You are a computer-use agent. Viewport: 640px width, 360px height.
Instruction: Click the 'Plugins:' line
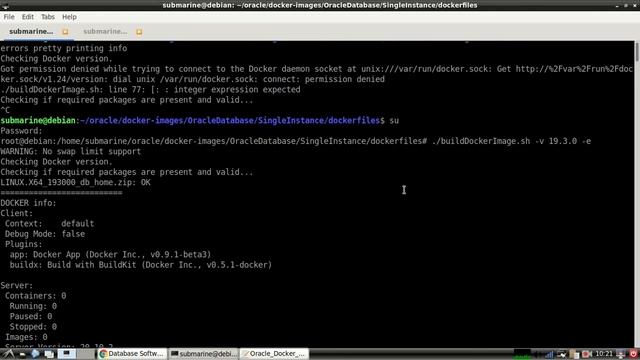coord(24,244)
